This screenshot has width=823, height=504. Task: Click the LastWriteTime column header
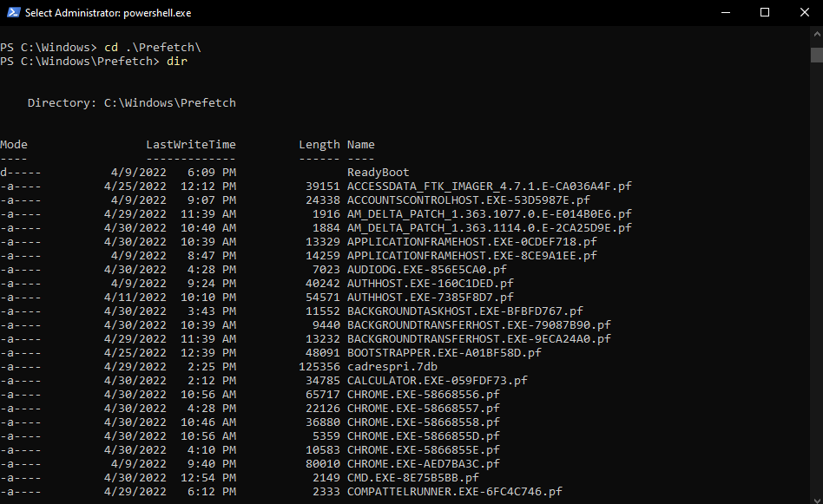[190, 145]
